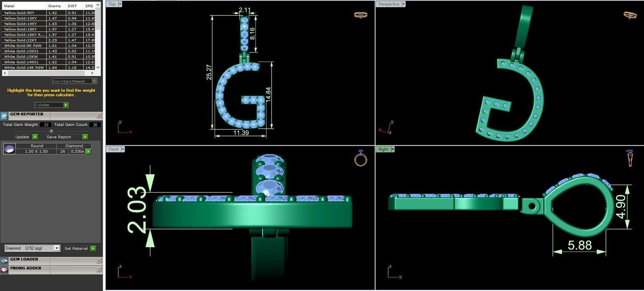Select White Gold:9K PdW row
Viewport: 644px width, 291px height.
point(49,46)
